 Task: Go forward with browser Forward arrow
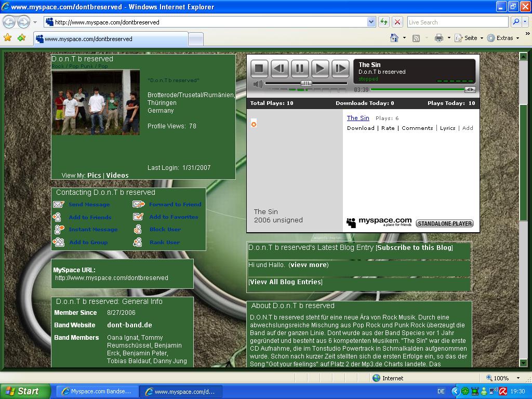[x=23, y=22]
